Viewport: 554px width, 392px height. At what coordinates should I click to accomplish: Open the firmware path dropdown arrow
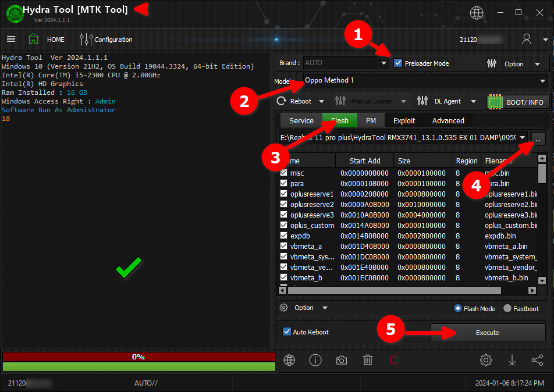pos(522,138)
